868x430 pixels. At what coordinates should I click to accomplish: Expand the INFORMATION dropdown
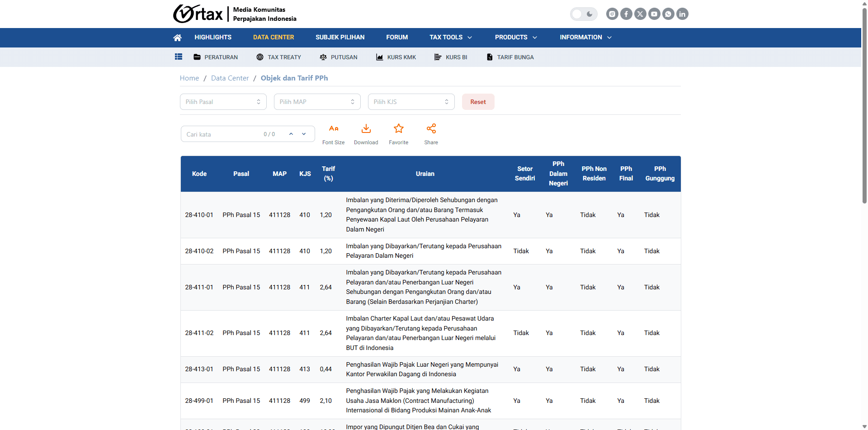585,38
